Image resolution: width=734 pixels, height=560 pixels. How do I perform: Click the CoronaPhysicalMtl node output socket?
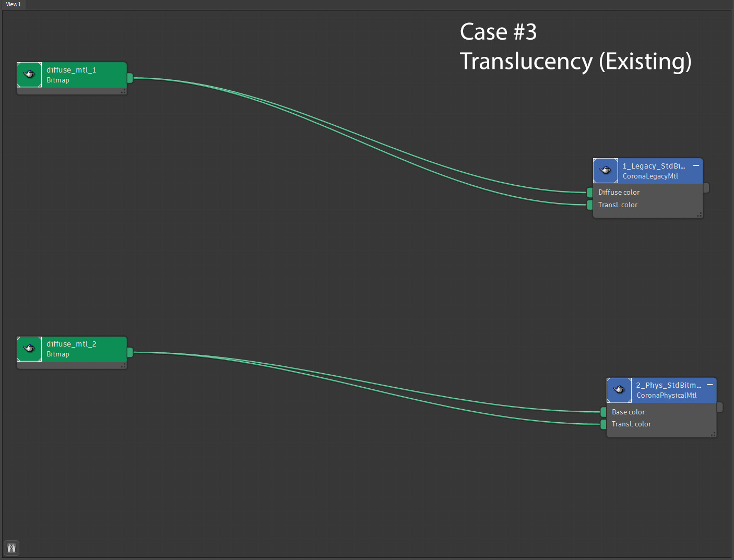point(720,407)
